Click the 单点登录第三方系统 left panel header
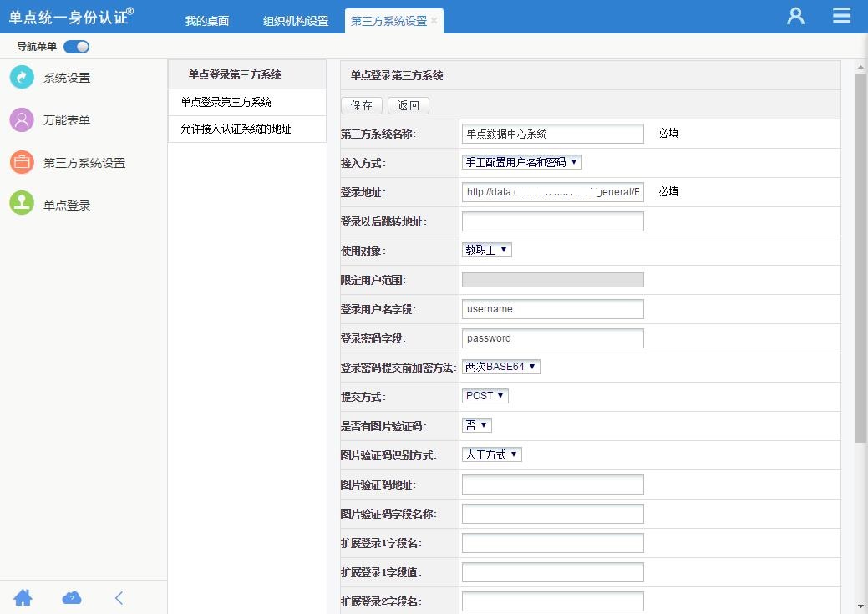Viewport: 868px width, 614px height. tap(247, 74)
